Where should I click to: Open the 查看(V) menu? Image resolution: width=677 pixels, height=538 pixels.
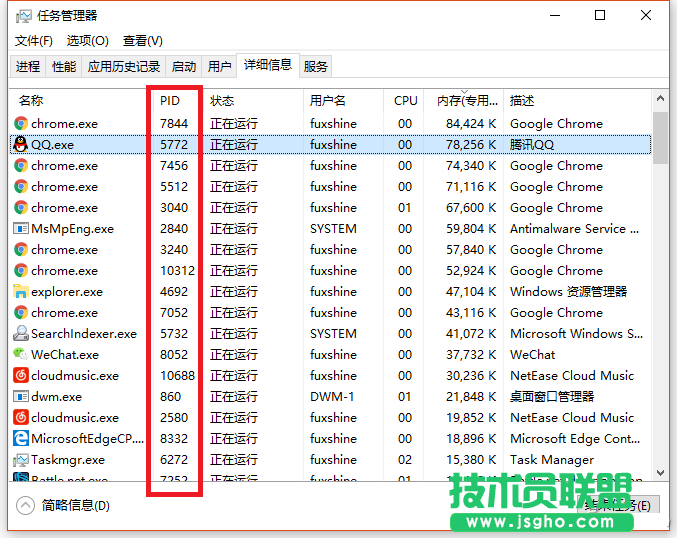click(x=142, y=41)
